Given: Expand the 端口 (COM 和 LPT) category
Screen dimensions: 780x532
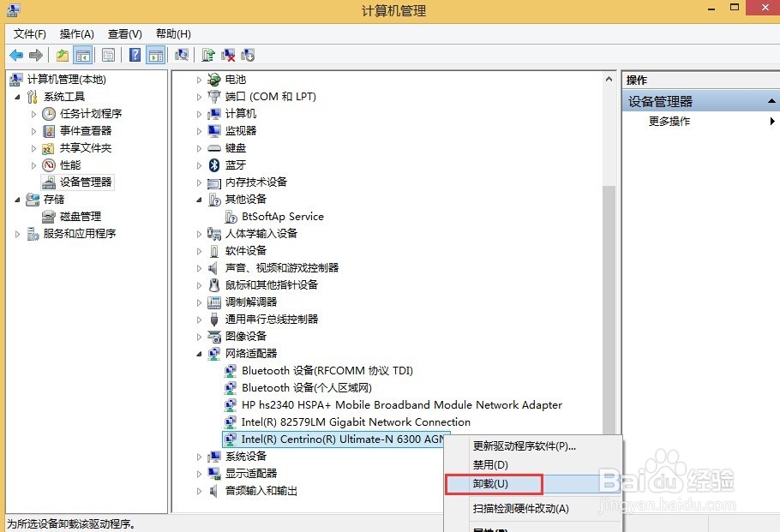Looking at the screenshot, I should [199, 97].
